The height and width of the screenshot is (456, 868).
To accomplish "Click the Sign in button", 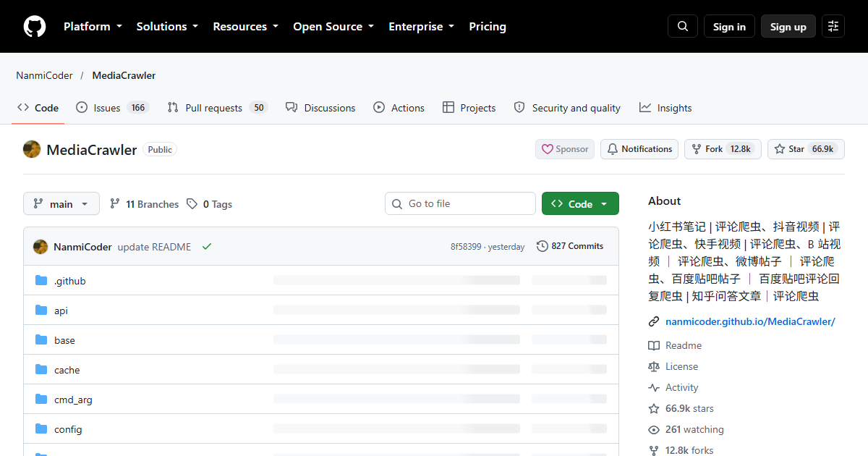I will (x=729, y=27).
